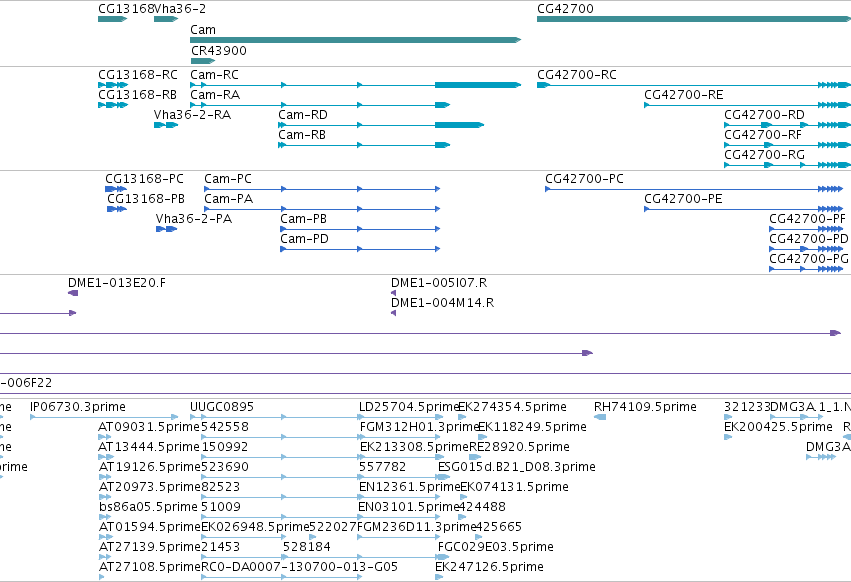Select protein CG42700-PF
This screenshot has width=851, height=582.
pos(806,229)
